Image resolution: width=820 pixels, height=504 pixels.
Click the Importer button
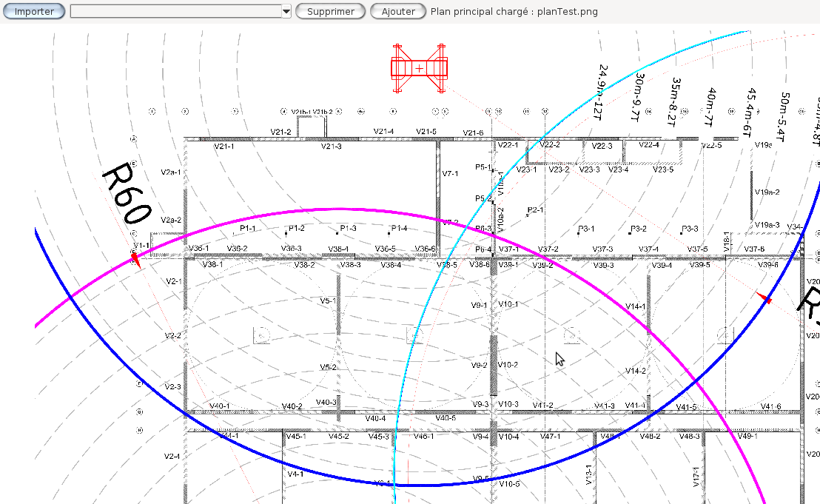(x=34, y=11)
